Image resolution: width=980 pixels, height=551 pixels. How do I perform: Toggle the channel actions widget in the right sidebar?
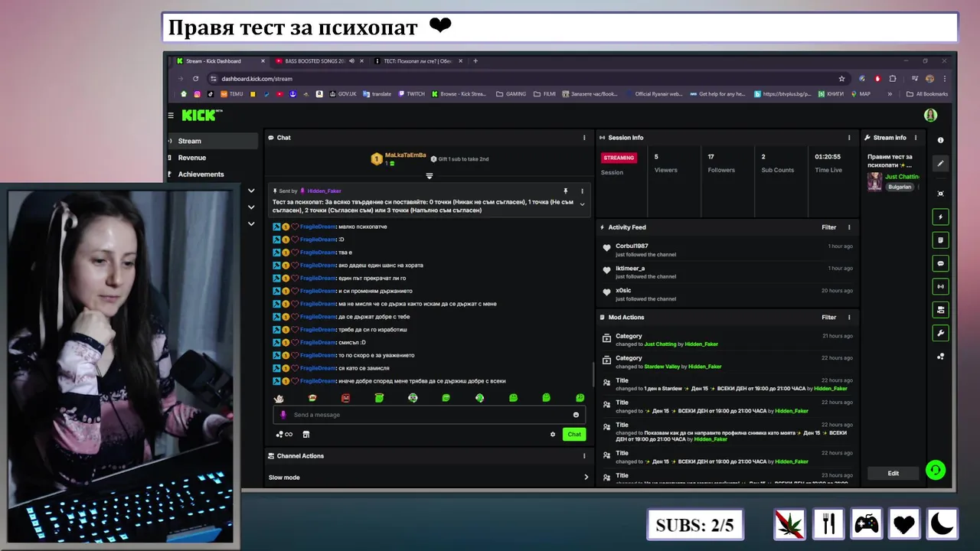[x=941, y=309]
